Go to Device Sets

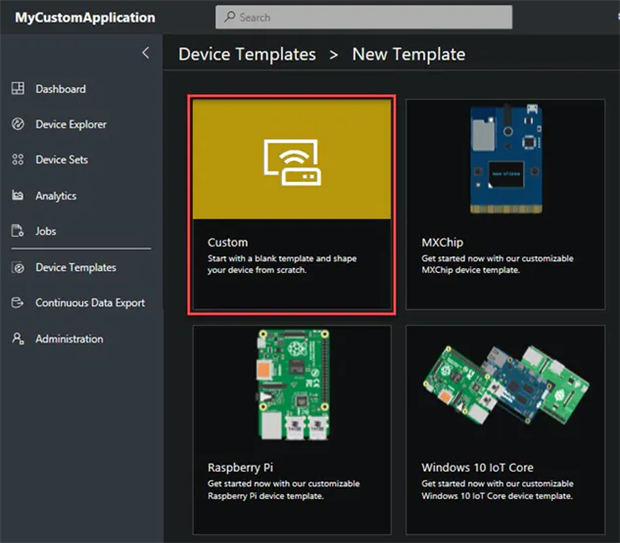62,159
